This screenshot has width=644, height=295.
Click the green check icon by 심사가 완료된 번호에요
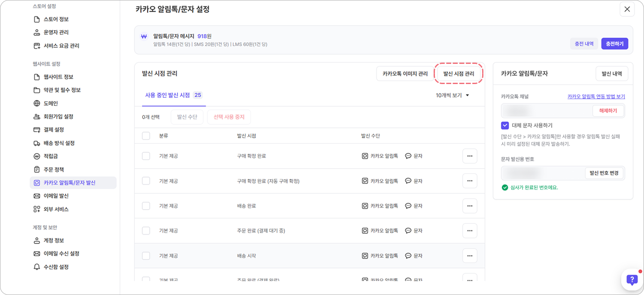(x=504, y=187)
